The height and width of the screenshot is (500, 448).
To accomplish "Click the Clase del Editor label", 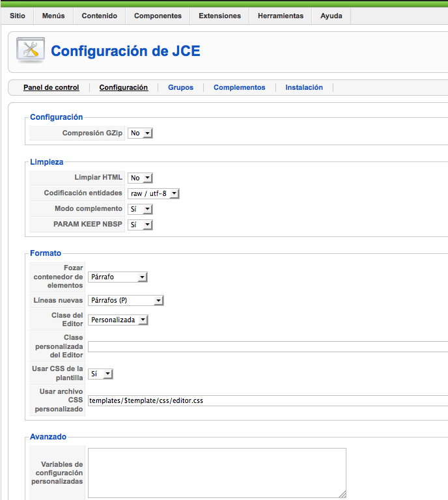I will (x=67, y=320).
